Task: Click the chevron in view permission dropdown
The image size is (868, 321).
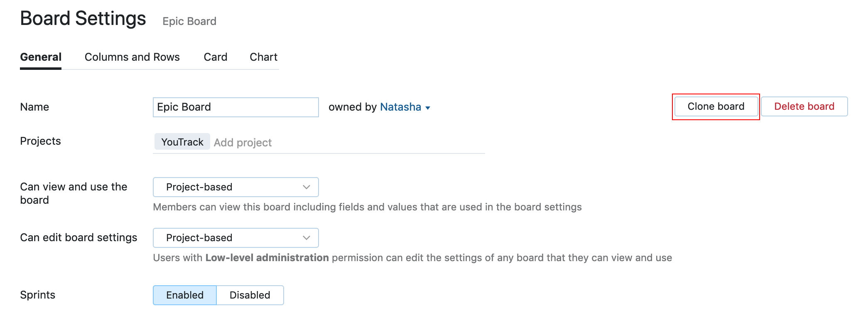Action: coord(306,187)
